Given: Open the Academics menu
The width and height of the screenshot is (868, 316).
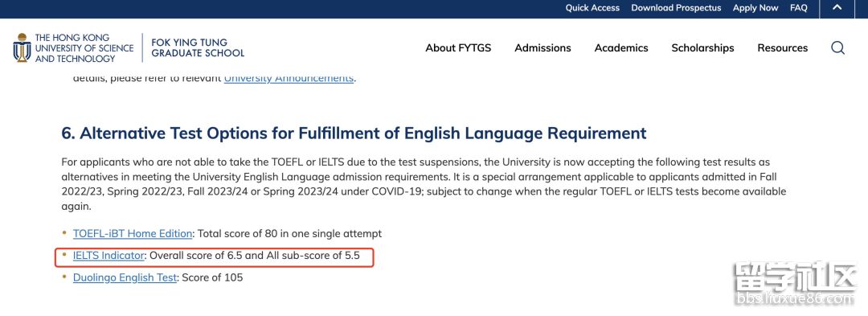Looking at the screenshot, I should 621,48.
